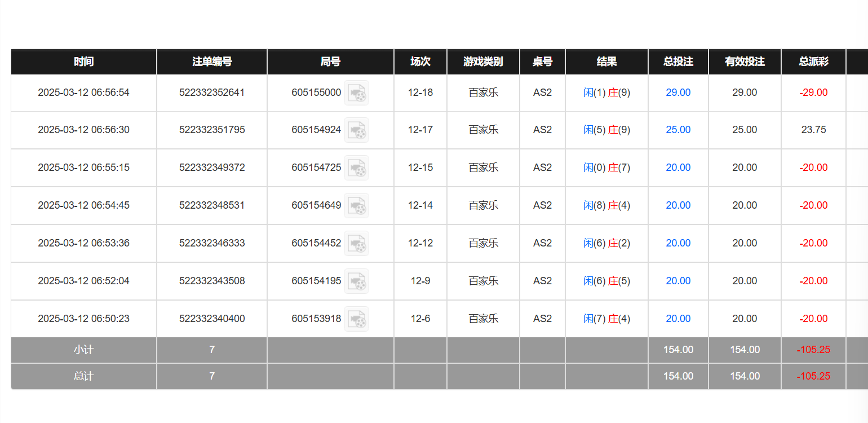
Task: Click replay icon beside round 605154452
Action: [356, 244]
